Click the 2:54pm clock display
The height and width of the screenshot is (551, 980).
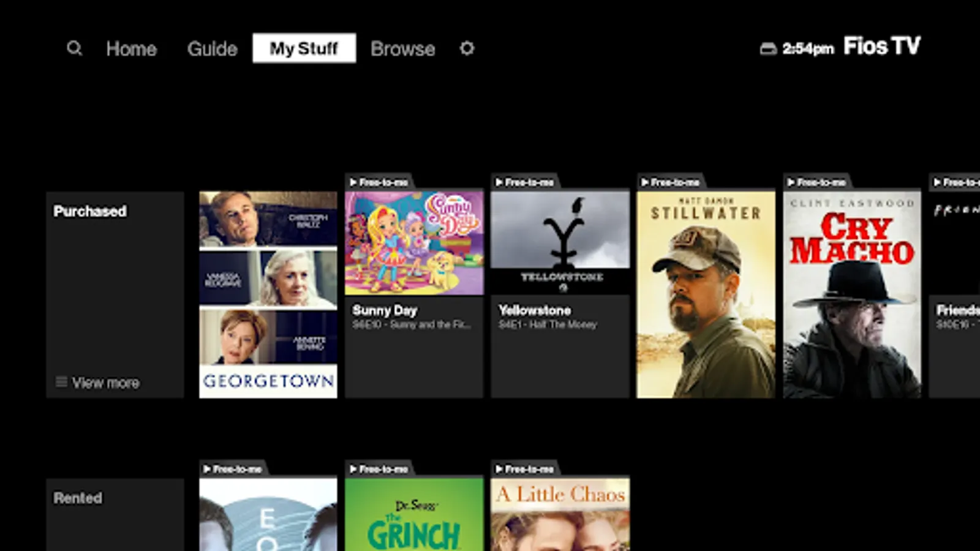click(x=808, y=48)
